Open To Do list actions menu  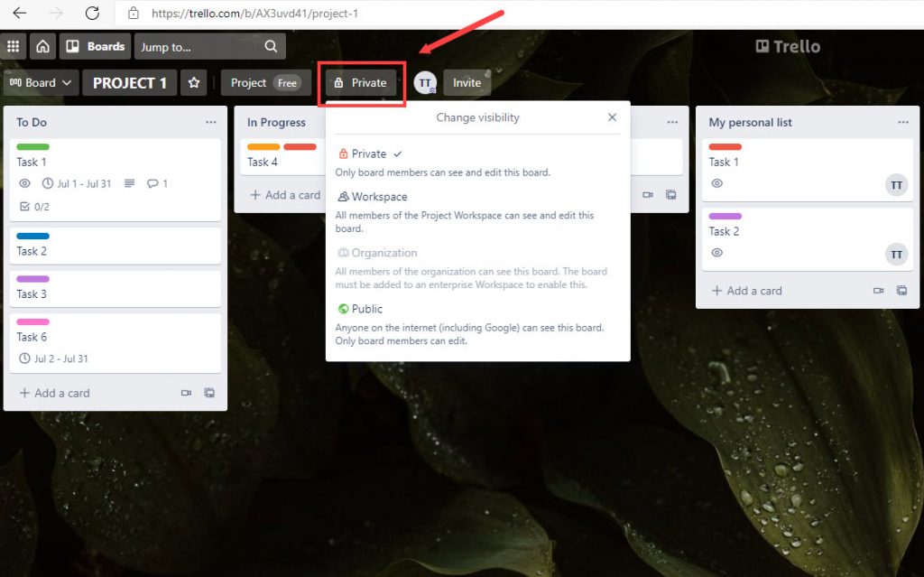click(x=211, y=122)
